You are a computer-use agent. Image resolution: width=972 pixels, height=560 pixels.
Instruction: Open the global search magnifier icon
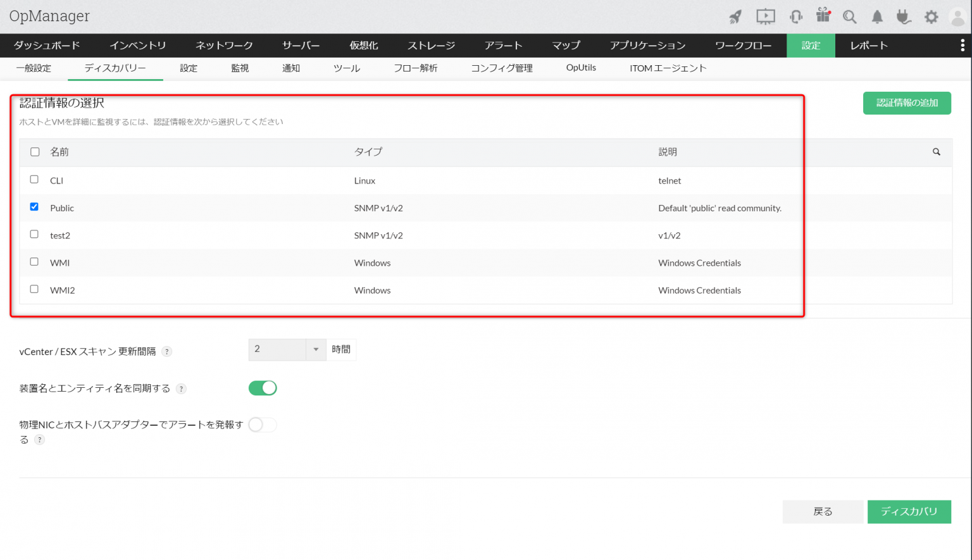click(x=849, y=16)
